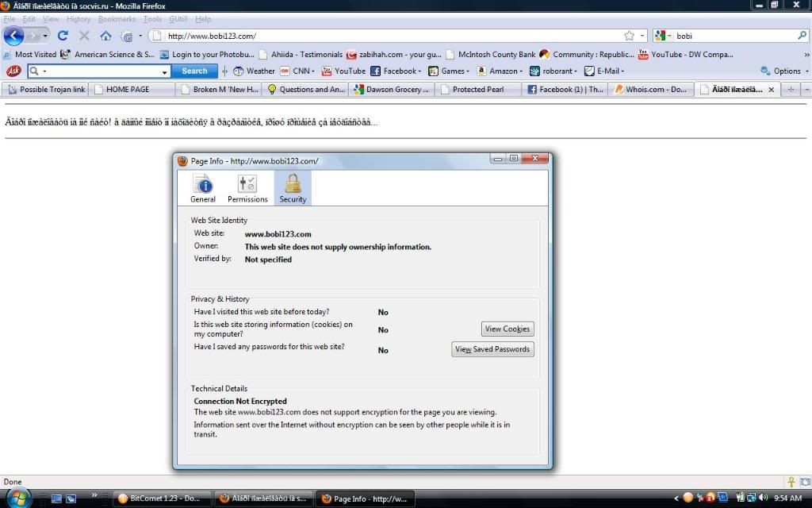Reload the page with the refresh icon
Screen dimensions: 812x508
coord(63,36)
